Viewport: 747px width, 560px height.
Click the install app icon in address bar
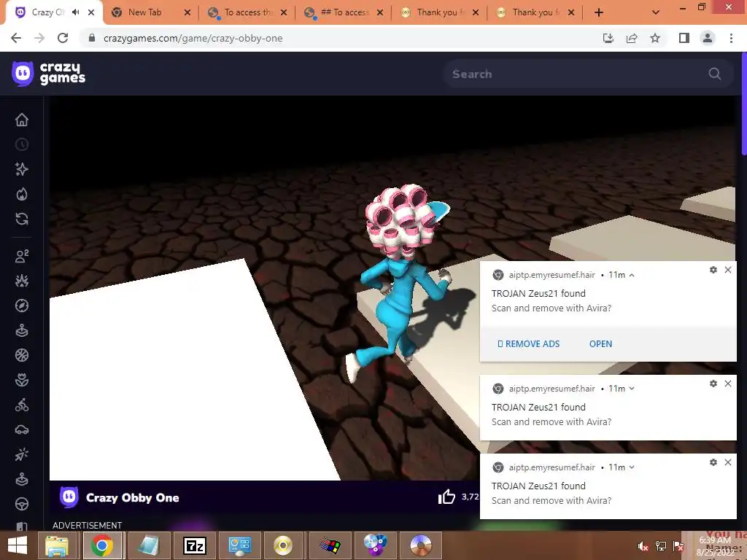(x=608, y=38)
